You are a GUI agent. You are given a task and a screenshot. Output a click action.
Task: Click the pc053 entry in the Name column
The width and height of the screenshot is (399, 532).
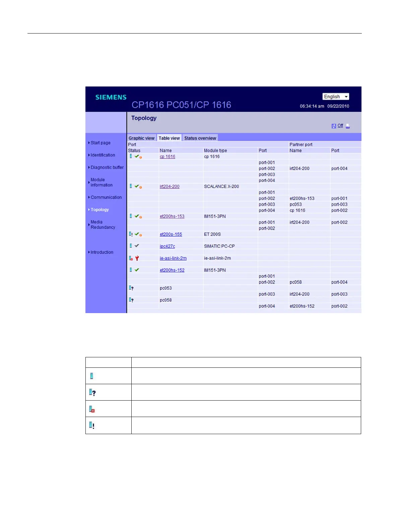point(166,288)
